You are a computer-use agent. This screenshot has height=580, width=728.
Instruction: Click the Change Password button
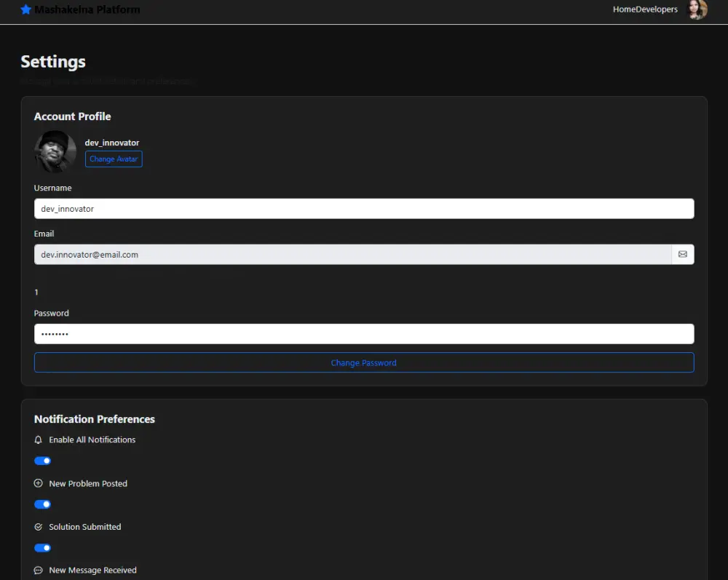[x=364, y=362]
